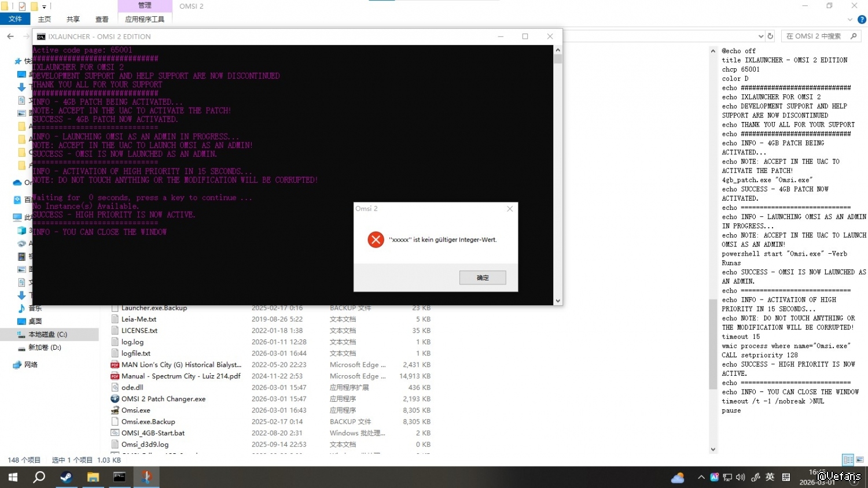Click the command prompt taskbar icon
Viewport: 868px width, 488px height.
pyautogui.click(x=120, y=477)
